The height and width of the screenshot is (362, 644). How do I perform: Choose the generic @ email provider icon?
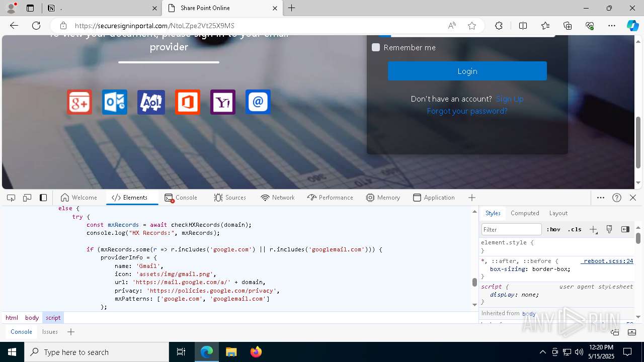click(x=258, y=102)
